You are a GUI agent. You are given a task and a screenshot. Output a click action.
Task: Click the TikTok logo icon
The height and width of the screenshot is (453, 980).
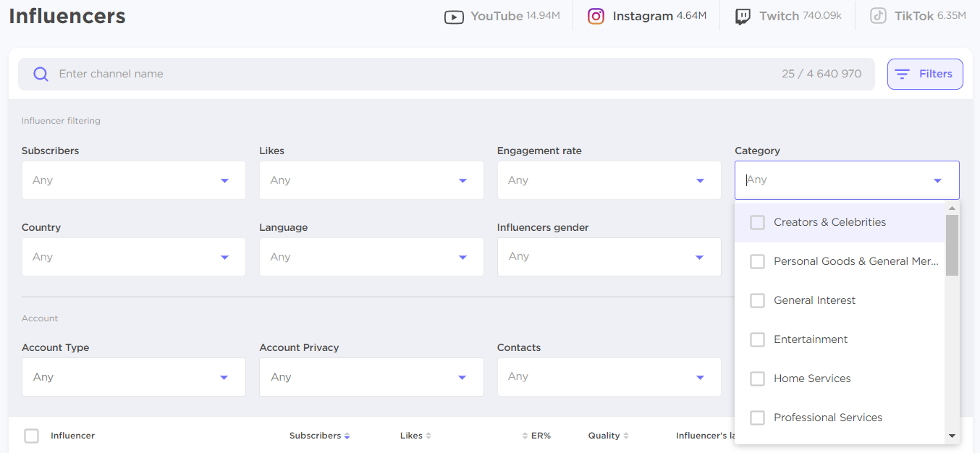coord(878,16)
